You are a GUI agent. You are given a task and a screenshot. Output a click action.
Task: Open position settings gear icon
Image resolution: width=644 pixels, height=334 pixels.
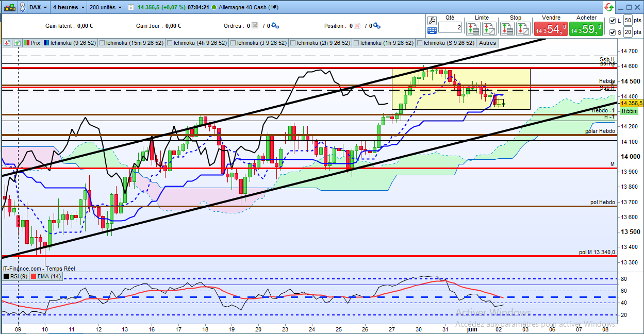point(376,26)
